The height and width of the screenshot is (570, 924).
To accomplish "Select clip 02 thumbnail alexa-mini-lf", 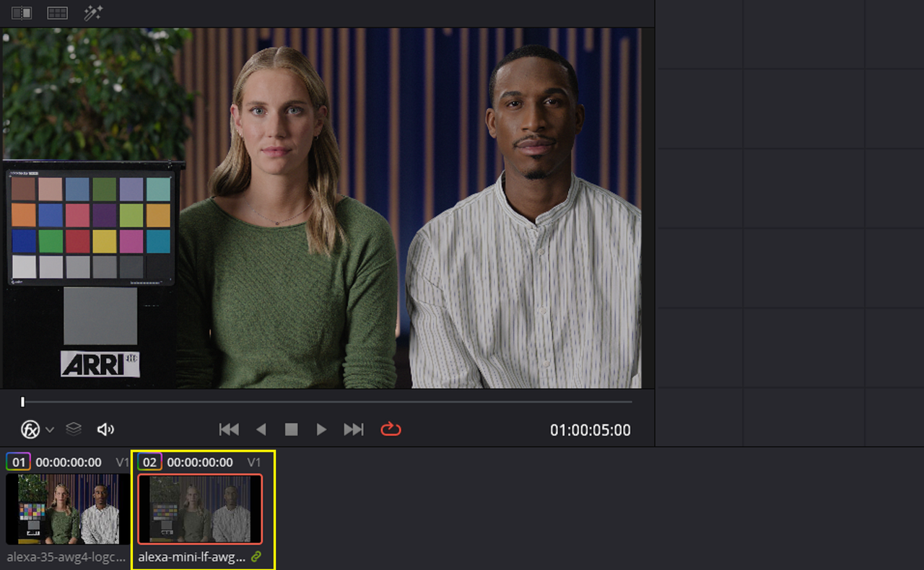I will [200, 509].
